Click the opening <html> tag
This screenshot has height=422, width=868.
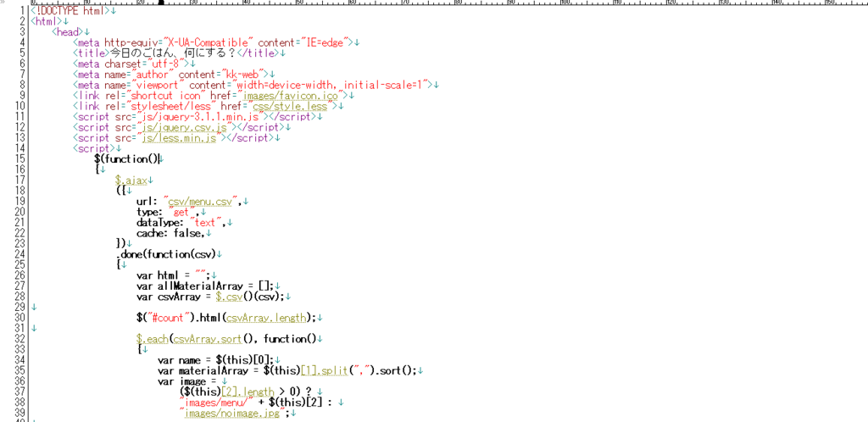(x=46, y=21)
